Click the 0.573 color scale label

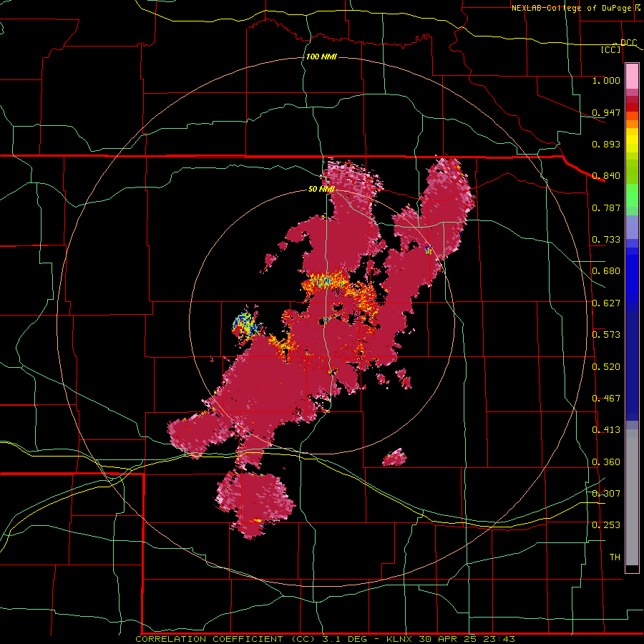pyautogui.click(x=606, y=335)
